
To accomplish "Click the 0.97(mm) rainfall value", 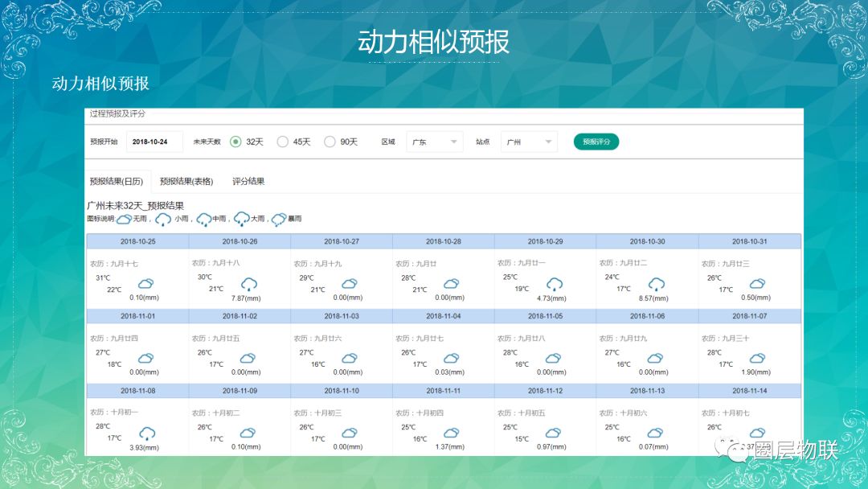I will [x=551, y=447].
